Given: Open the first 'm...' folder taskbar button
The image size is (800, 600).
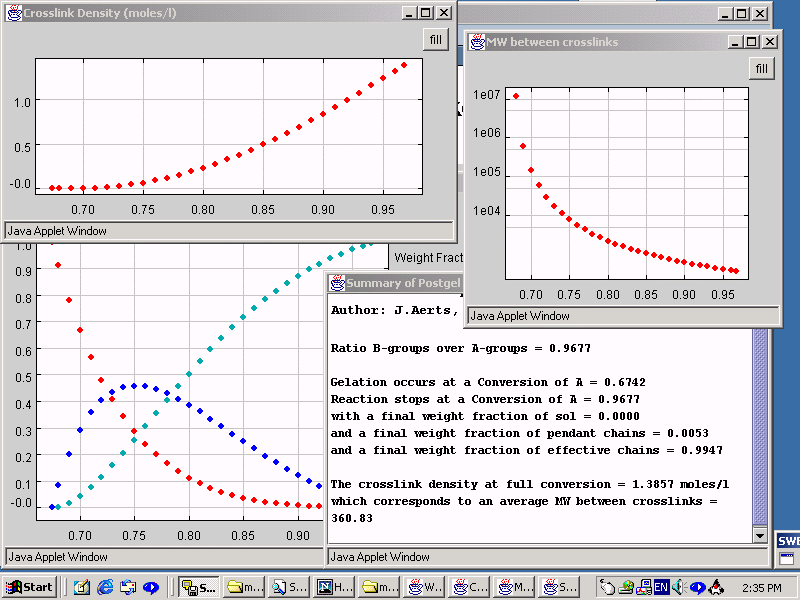Looking at the screenshot, I should 244,587.
